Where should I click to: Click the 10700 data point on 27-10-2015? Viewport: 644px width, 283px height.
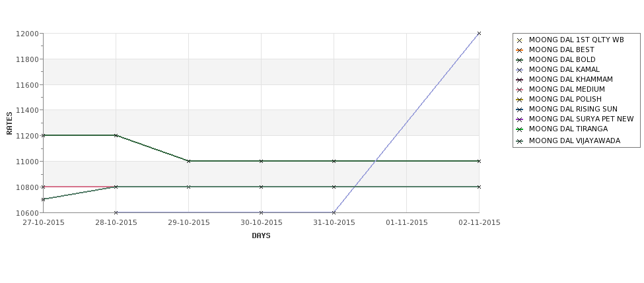(43, 200)
